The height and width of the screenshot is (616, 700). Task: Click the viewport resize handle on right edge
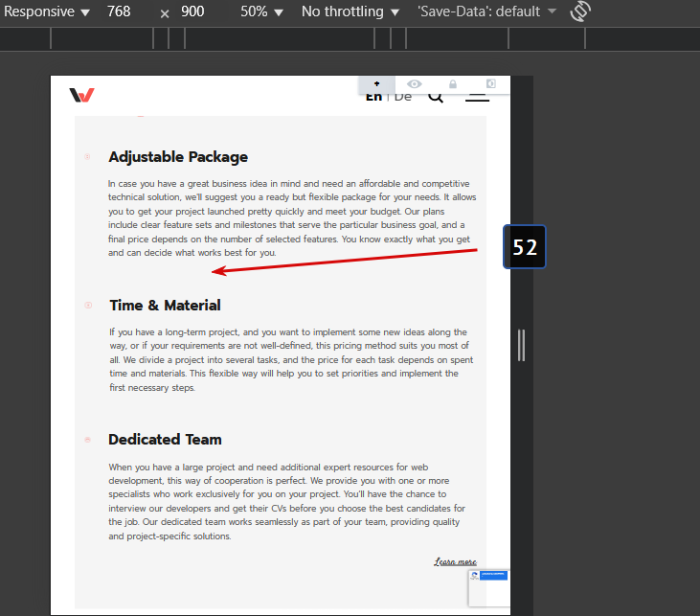522,345
